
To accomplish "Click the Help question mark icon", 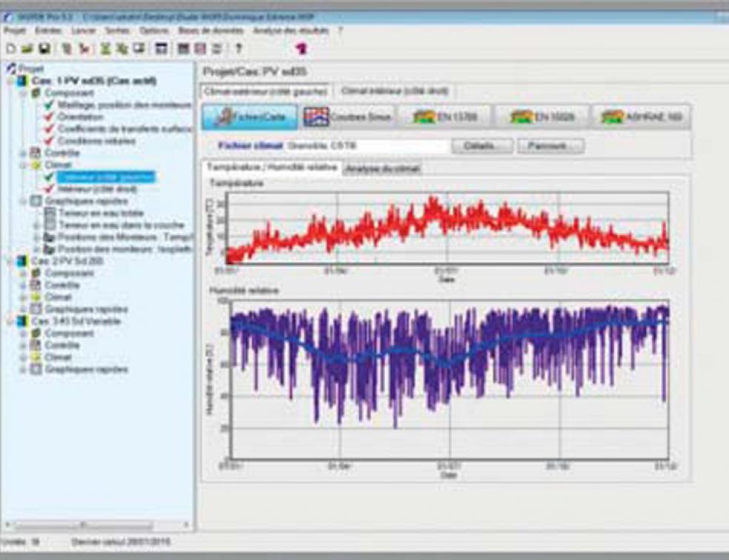I will coord(239,49).
